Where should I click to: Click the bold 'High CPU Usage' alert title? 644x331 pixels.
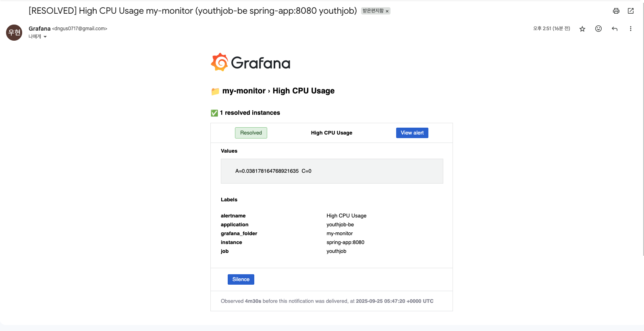click(331, 133)
